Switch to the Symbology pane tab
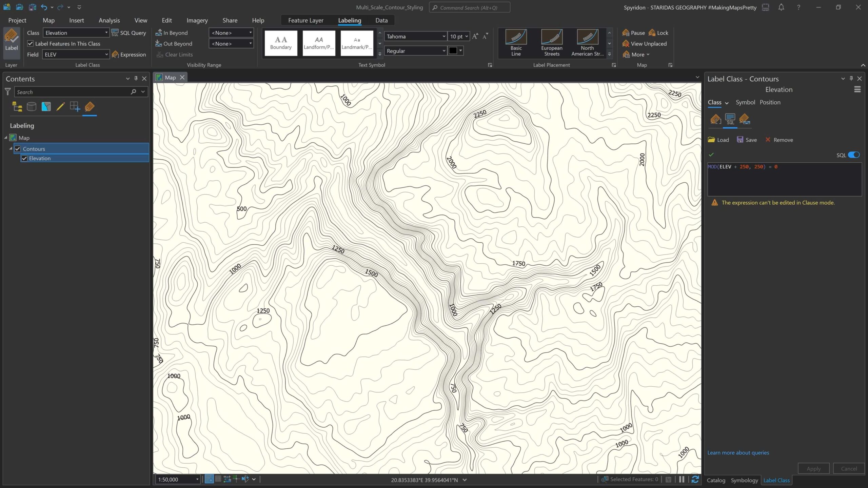The width and height of the screenshot is (868, 488). point(744,480)
